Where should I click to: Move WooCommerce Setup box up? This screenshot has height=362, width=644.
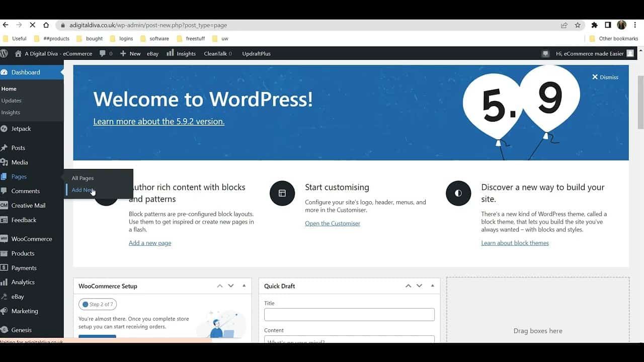(220, 286)
